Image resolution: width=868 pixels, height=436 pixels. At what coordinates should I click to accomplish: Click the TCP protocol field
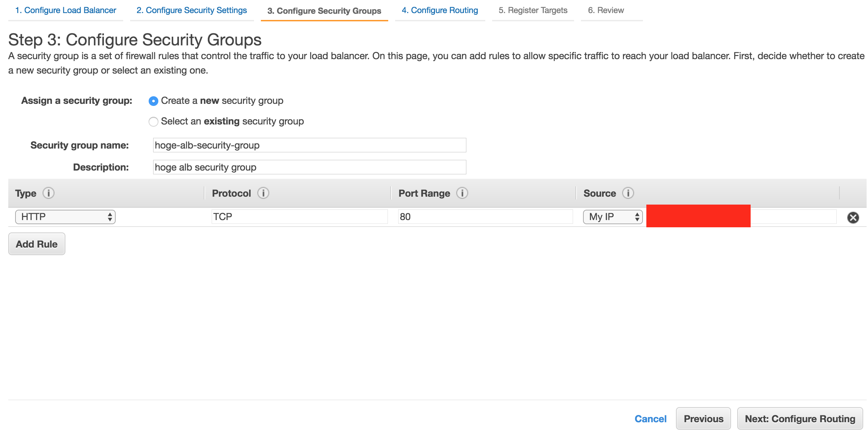click(x=299, y=217)
